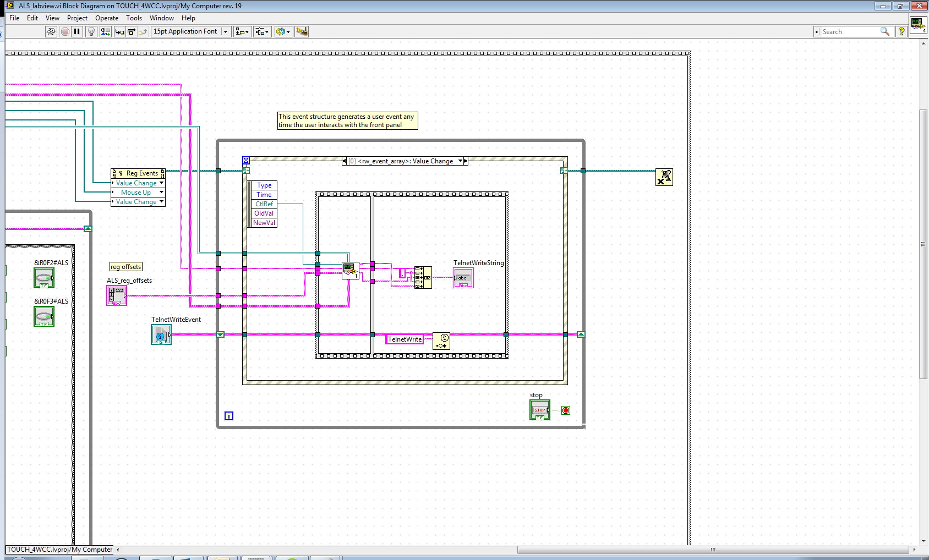929x560 pixels.
Task: Click the scroll-up arrow of vertical scrollbar
Action: coord(923,43)
